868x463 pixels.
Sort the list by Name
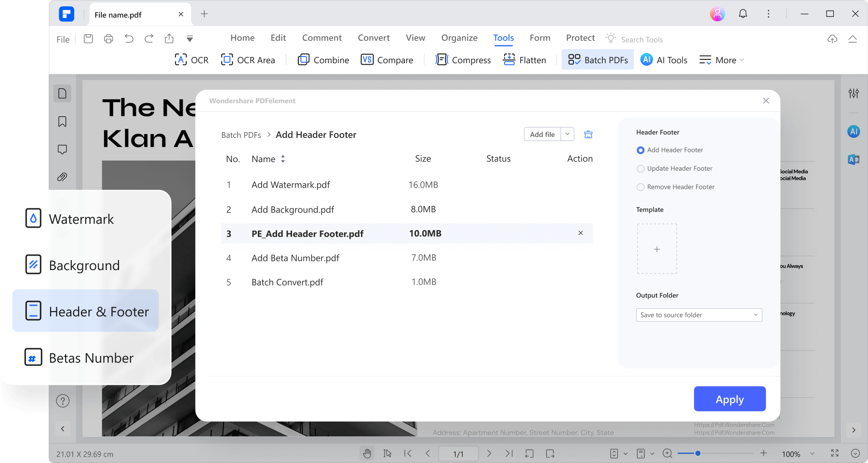click(x=283, y=159)
